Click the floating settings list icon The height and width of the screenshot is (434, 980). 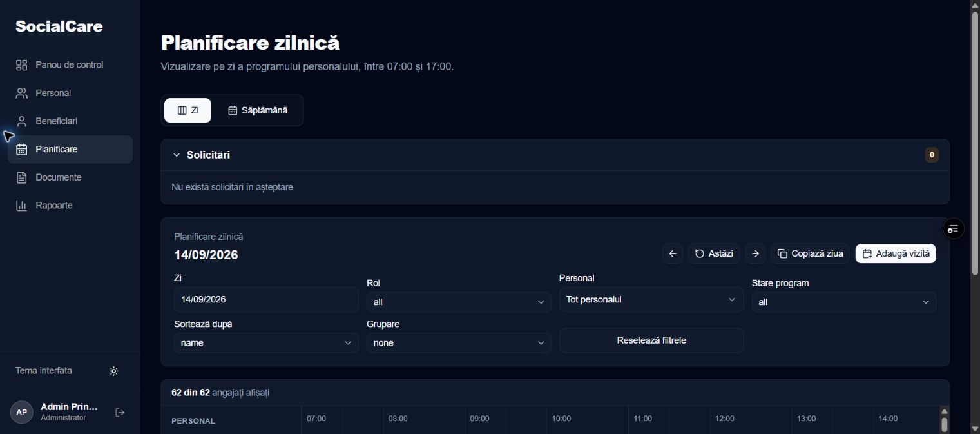click(x=954, y=229)
